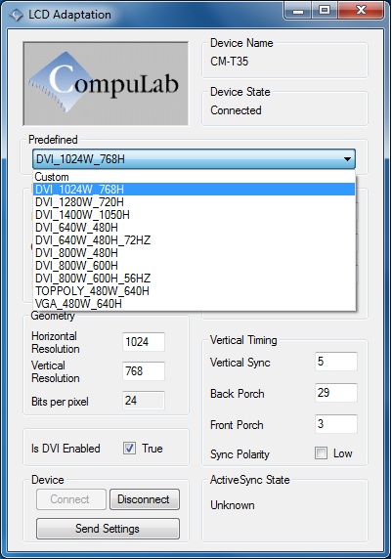Collapse the Predefined dropdown arrow
Screen dimensions: 392x559
347,159
